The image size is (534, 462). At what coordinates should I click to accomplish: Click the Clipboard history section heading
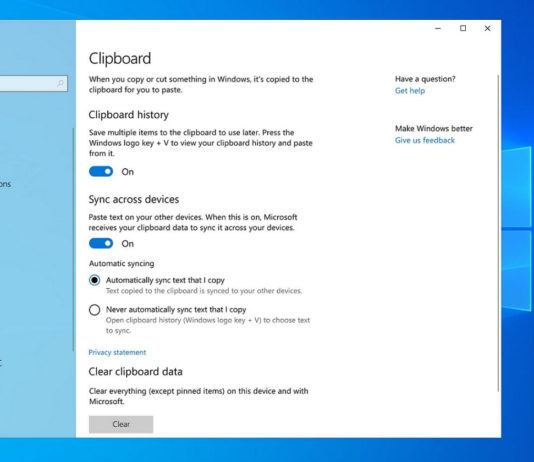(x=128, y=115)
